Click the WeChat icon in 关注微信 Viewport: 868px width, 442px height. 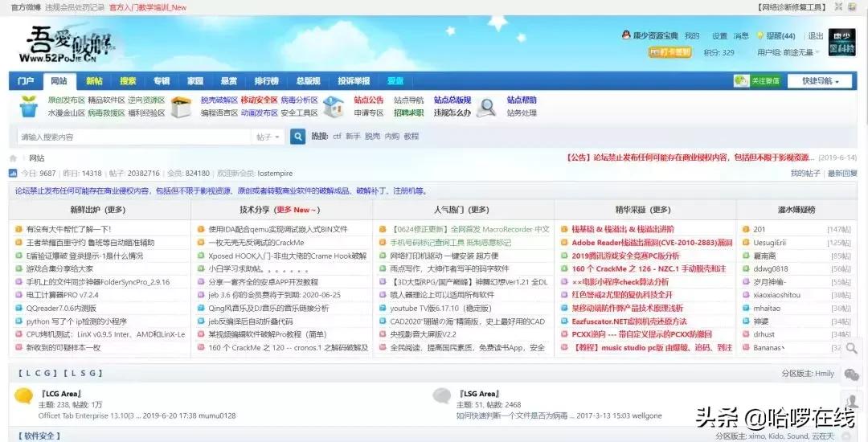tap(741, 81)
